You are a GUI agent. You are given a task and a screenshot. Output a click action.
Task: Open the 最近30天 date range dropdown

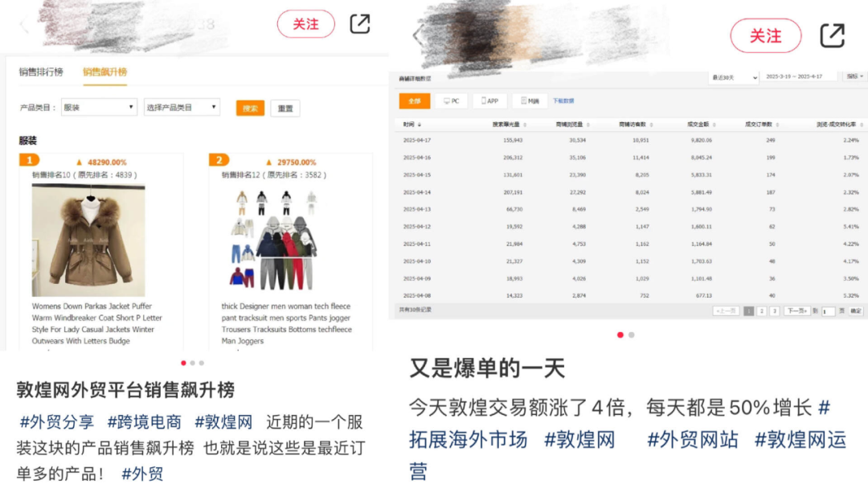point(734,77)
